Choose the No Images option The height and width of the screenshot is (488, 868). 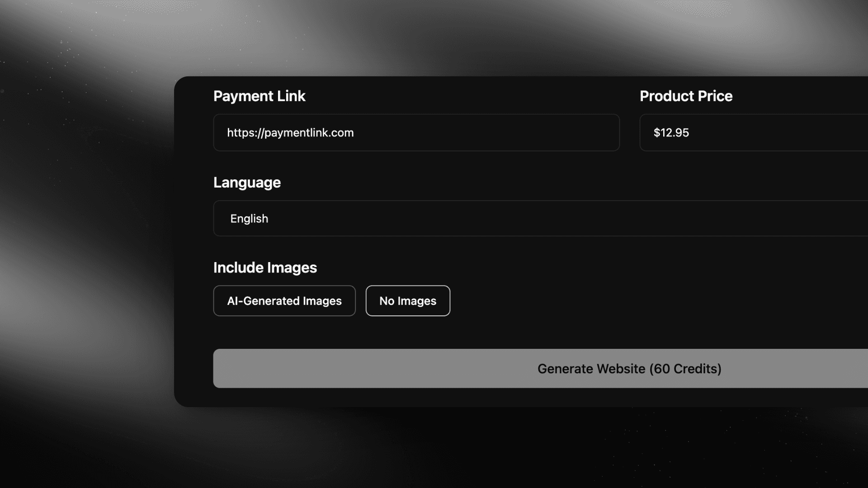[x=408, y=301]
